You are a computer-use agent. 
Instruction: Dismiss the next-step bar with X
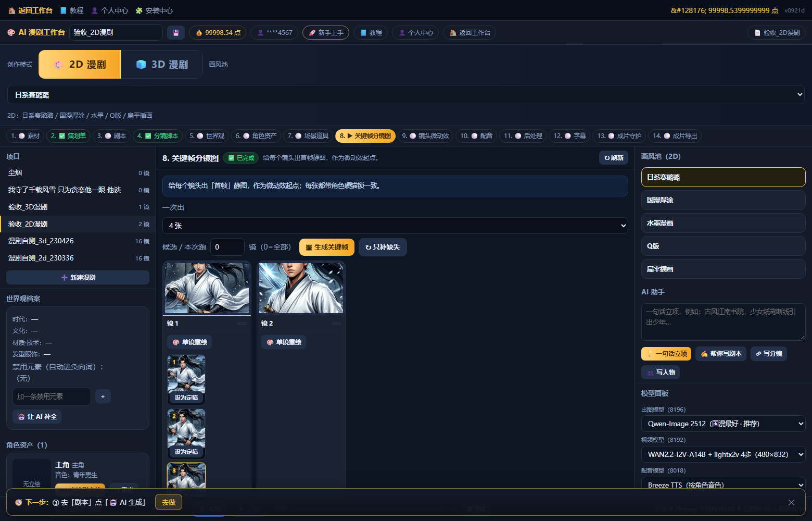click(x=791, y=502)
